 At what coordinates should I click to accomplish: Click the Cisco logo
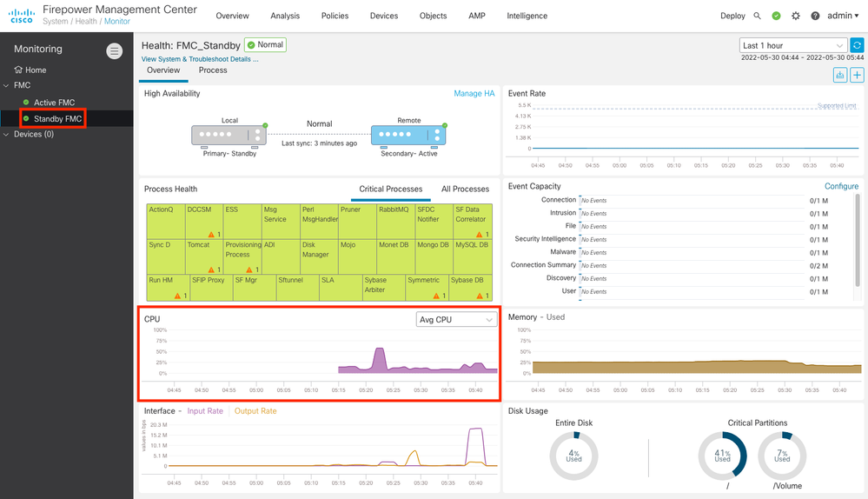click(22, 16)
